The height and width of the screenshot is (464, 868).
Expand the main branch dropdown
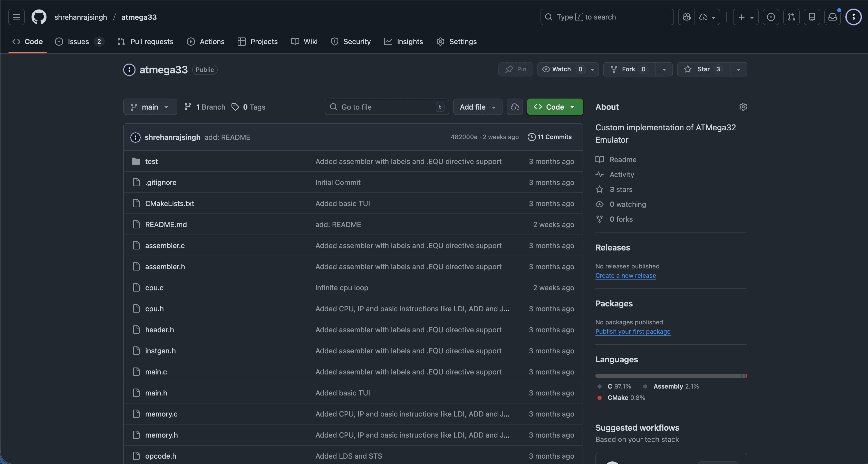pyautogui.click(x=150, y=107)
